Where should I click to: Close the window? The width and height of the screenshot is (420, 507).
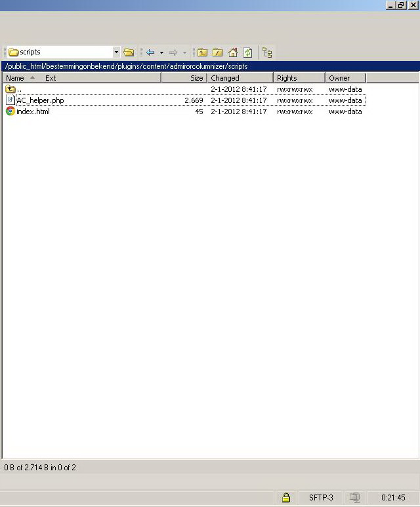pyautogui.click(x=413, y=5)
